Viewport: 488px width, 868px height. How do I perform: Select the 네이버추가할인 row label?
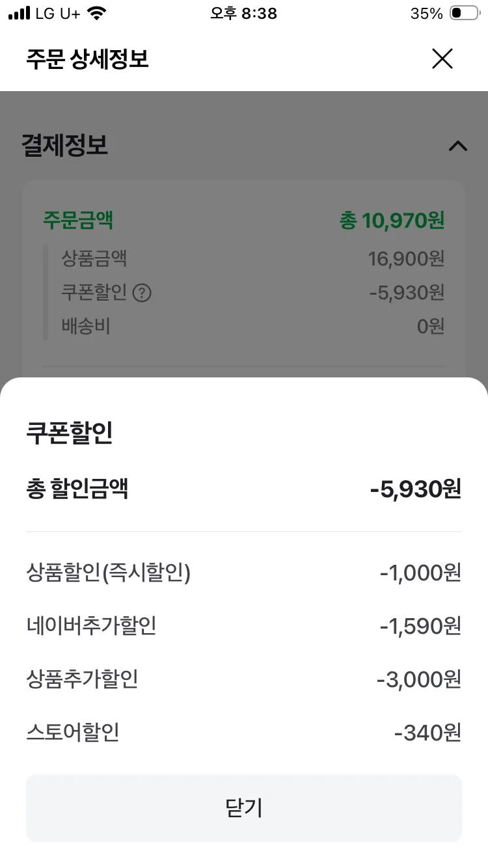click(91, 627)
